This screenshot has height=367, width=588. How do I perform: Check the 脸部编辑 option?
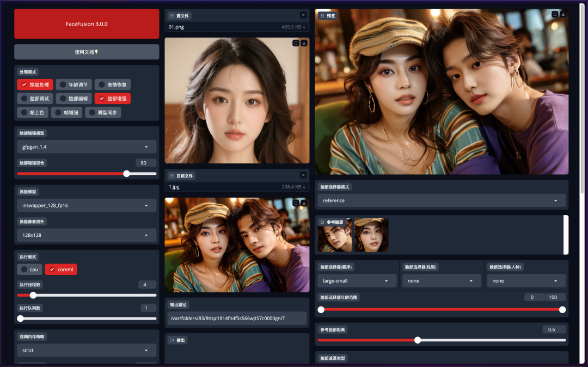[x=74, y=99]
